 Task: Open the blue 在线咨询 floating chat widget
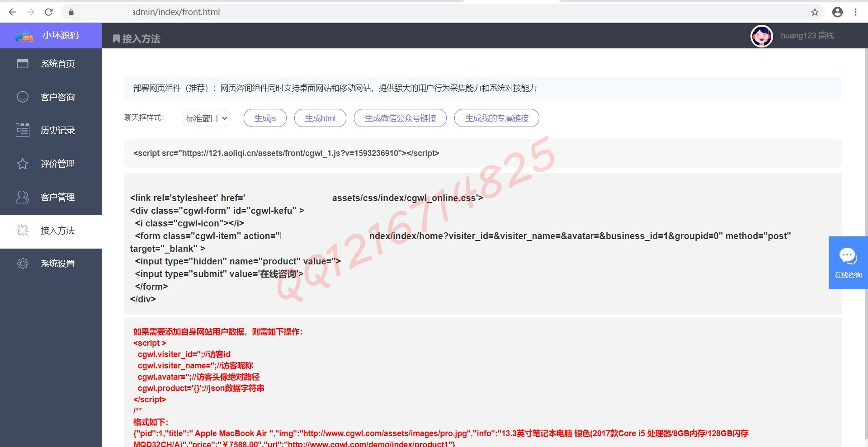pyautogui.click(x=848, y=263)
